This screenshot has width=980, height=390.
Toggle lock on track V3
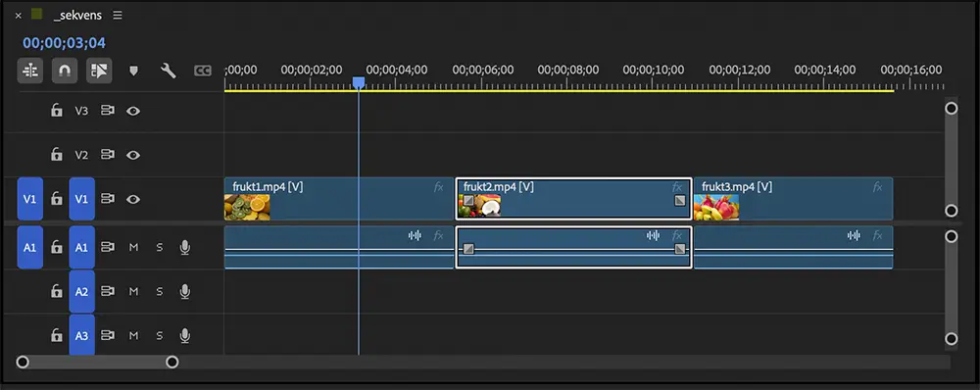[x=56, y=111]
